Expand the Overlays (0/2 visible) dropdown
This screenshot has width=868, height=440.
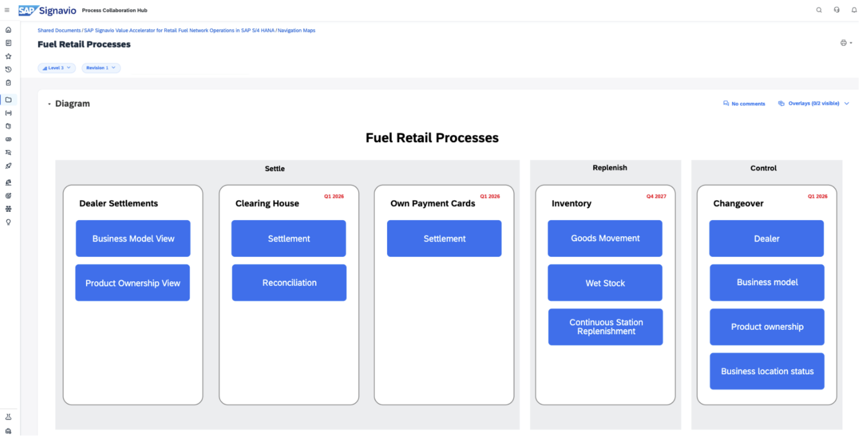[814, 103]
